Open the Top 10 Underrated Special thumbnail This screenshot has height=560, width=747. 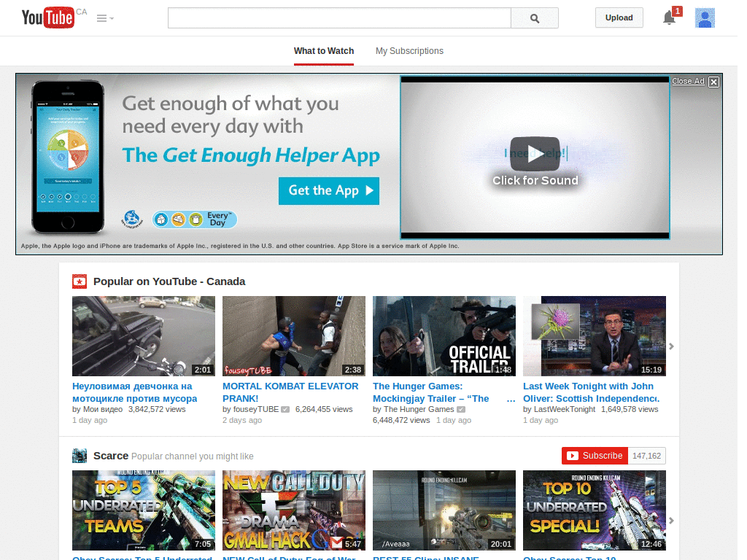[x=595, y=510]
